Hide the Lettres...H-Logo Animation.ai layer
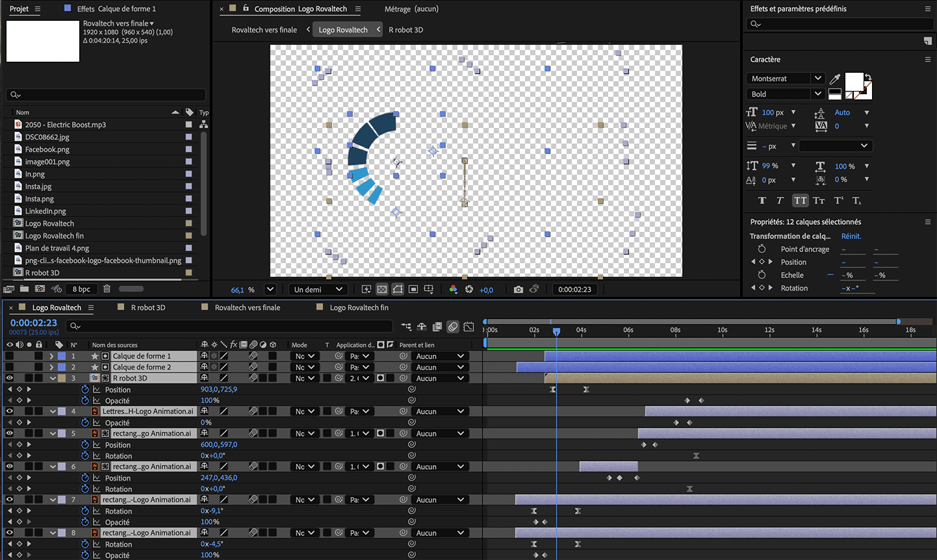The width and height of the screenshot is (937, 560). [x=9, y=411]
